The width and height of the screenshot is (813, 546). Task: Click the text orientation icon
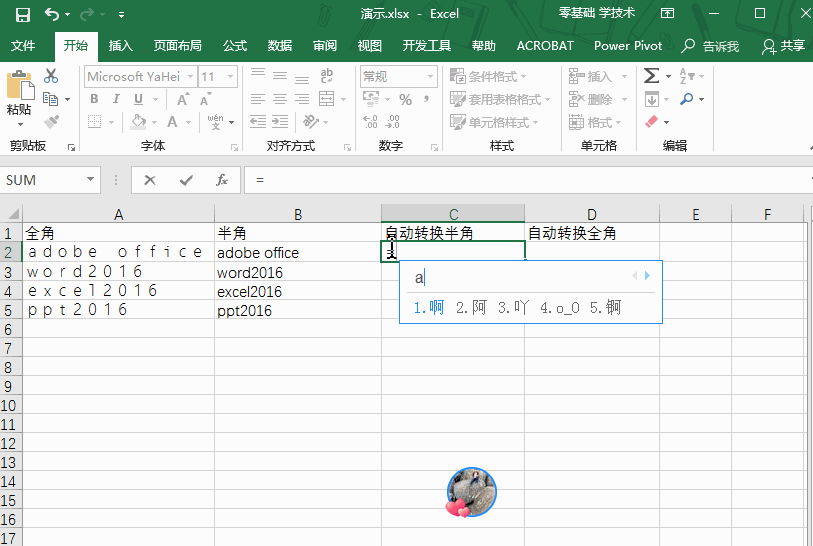pyautogui.click(x=311, y=122)
